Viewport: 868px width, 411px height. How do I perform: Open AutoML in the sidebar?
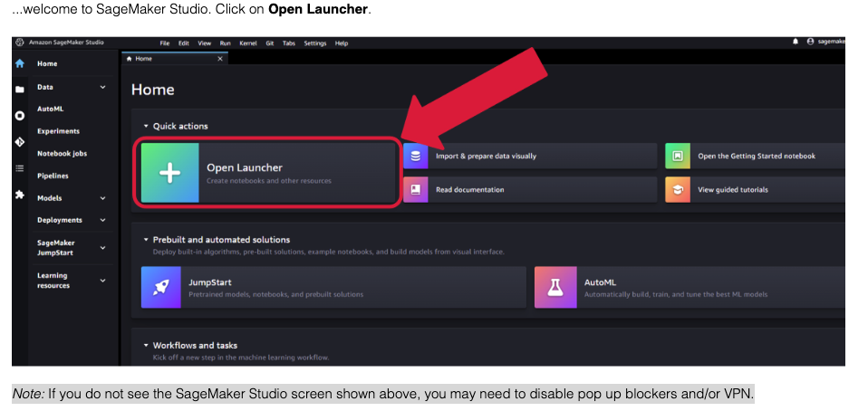click(51, 109)
